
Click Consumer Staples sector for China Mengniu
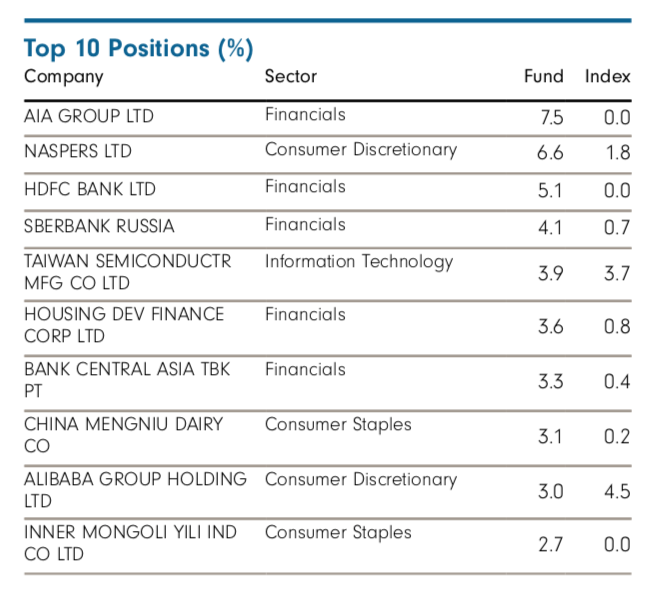pyautogui.click(x=338, y=424)
